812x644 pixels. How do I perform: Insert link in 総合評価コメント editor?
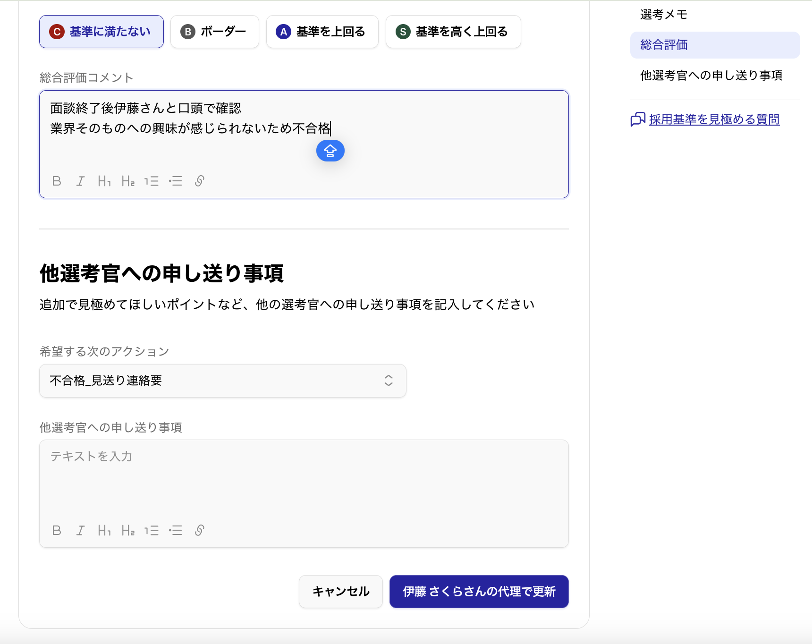(x=199, y=181)
